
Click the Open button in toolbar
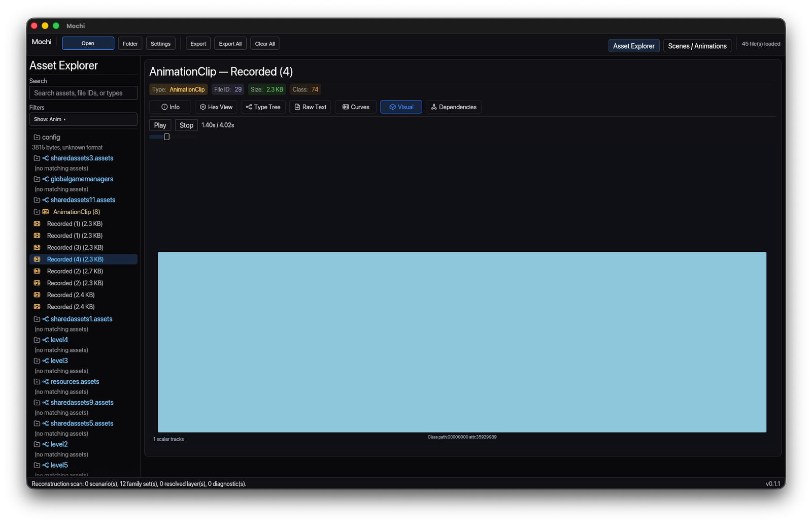[x=88, y=43]
